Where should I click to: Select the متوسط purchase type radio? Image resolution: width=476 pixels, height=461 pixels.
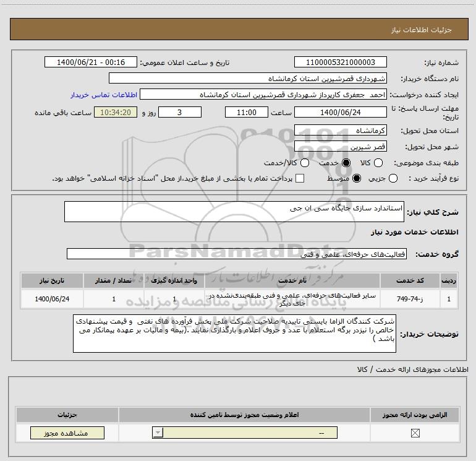tap(357, 178)
